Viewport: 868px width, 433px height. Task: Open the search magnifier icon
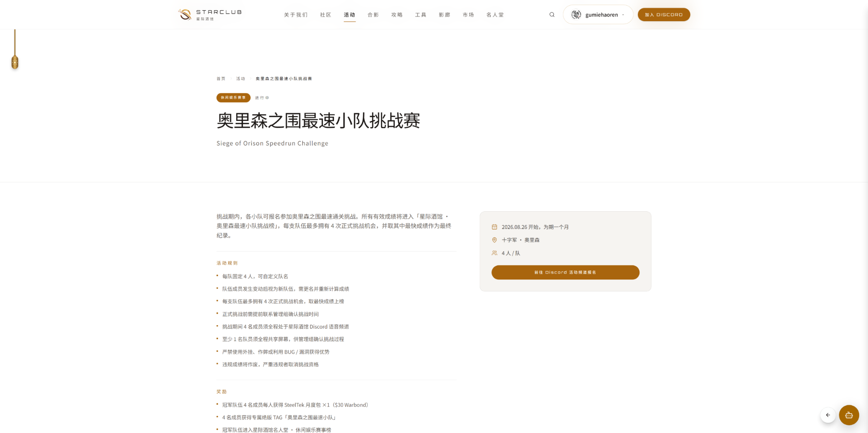552,14
